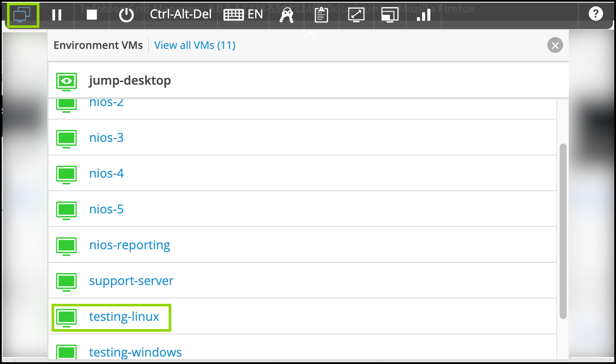This screenshot has width=616, height=364.
Task: Select nios-reporting from the VM list
Action: click(129, 245)
